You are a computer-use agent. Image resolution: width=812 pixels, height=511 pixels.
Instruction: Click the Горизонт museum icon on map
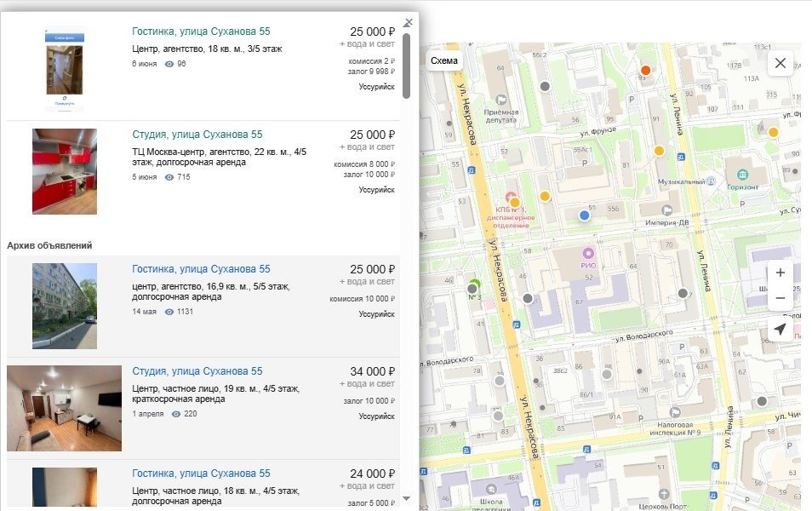pyautogui.click(x=742, y=175)
